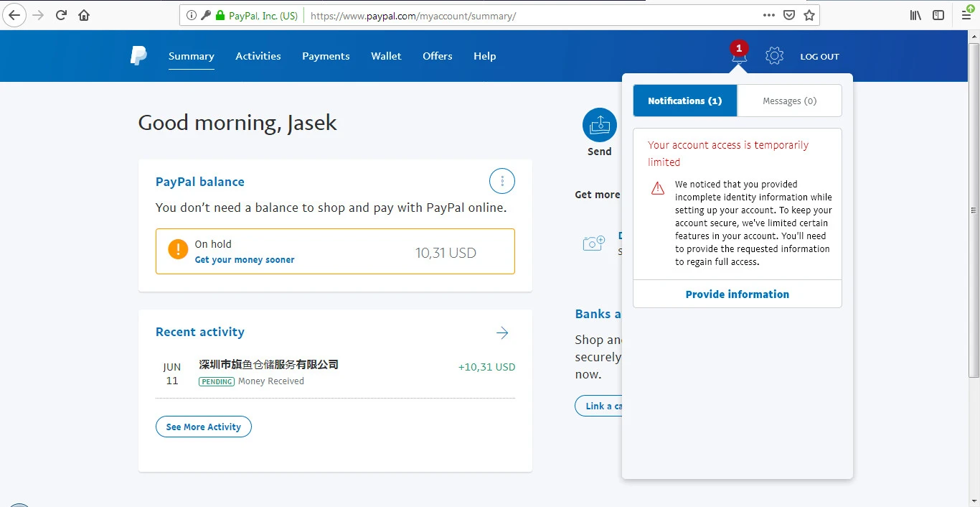Open Recent activity with arrow icon
Screen dimensions: 980x507
pyautogui.click(x=502, y=332)
